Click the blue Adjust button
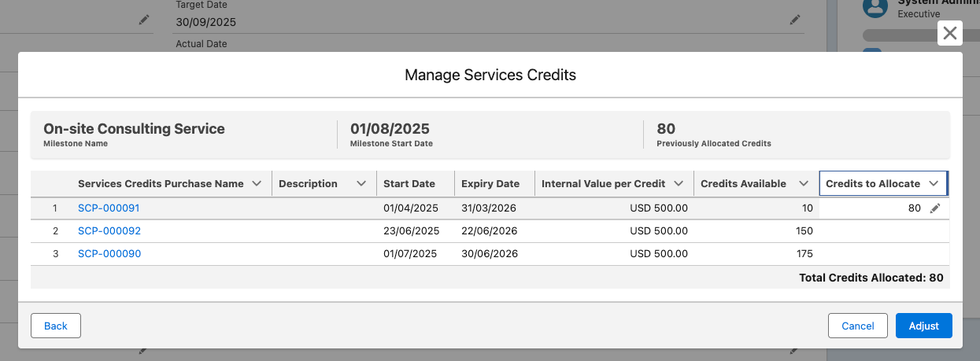The image size is (980, 361). point(923,326)
